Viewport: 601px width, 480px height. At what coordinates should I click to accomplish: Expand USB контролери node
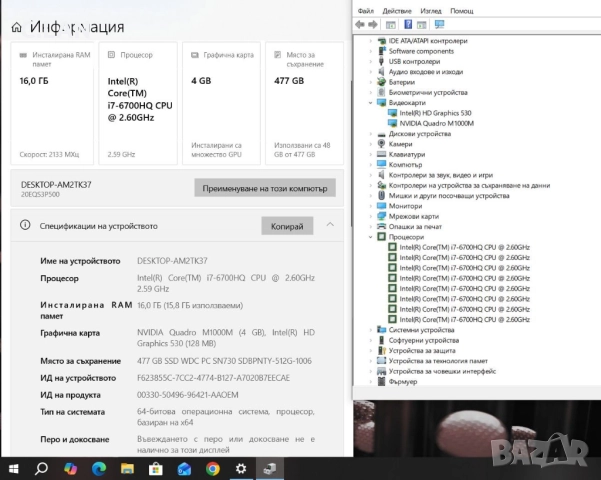pyautogui.click(x=370, y=62)
